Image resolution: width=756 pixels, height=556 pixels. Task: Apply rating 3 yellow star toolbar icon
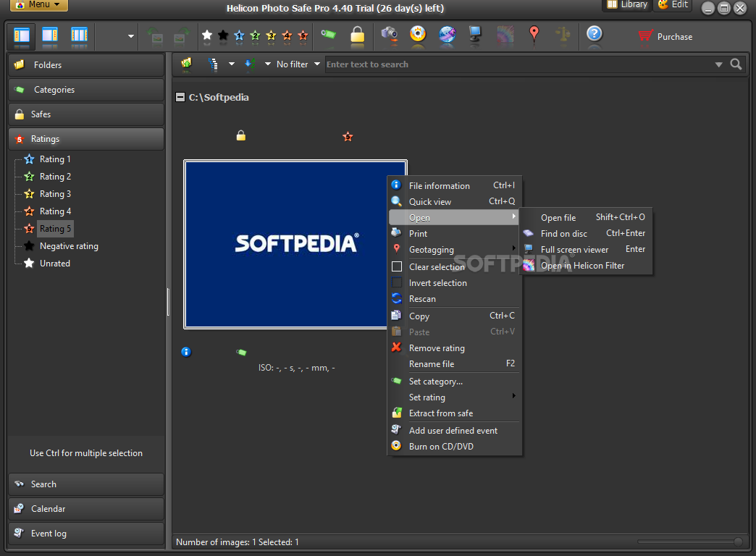271,35
